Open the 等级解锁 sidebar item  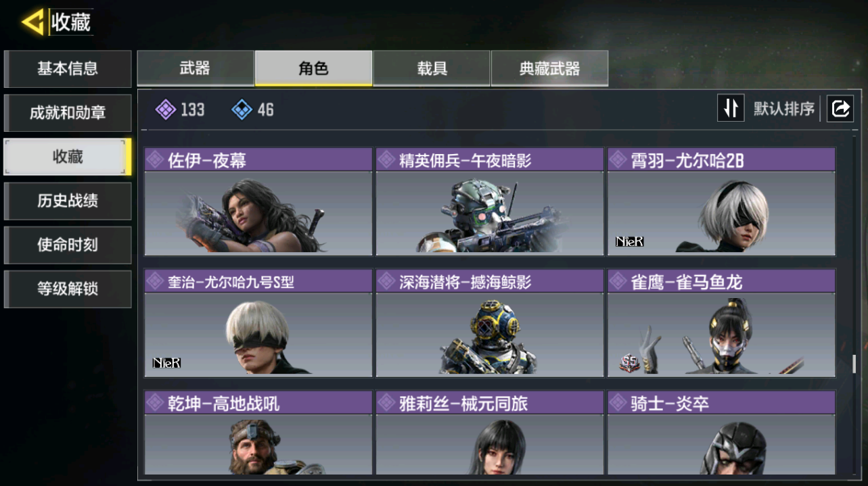(68, 289)
